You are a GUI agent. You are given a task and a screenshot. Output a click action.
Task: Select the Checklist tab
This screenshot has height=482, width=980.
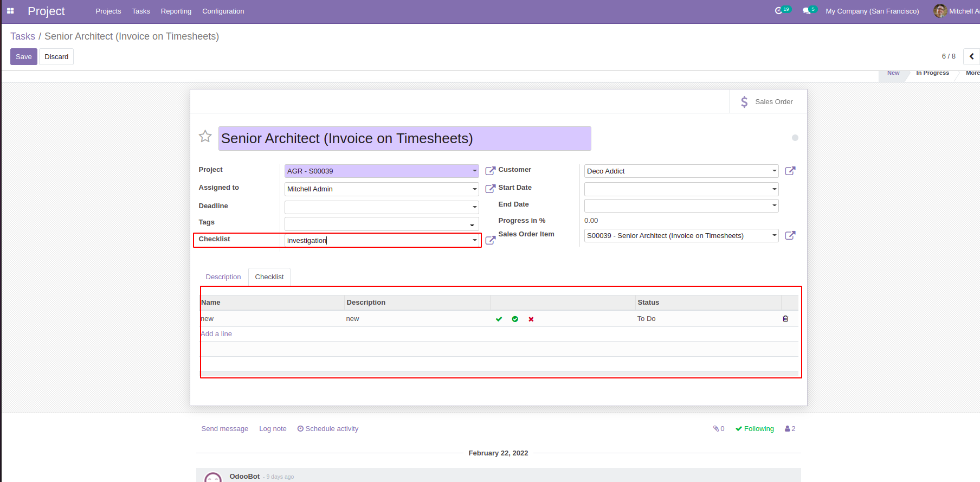269,277
